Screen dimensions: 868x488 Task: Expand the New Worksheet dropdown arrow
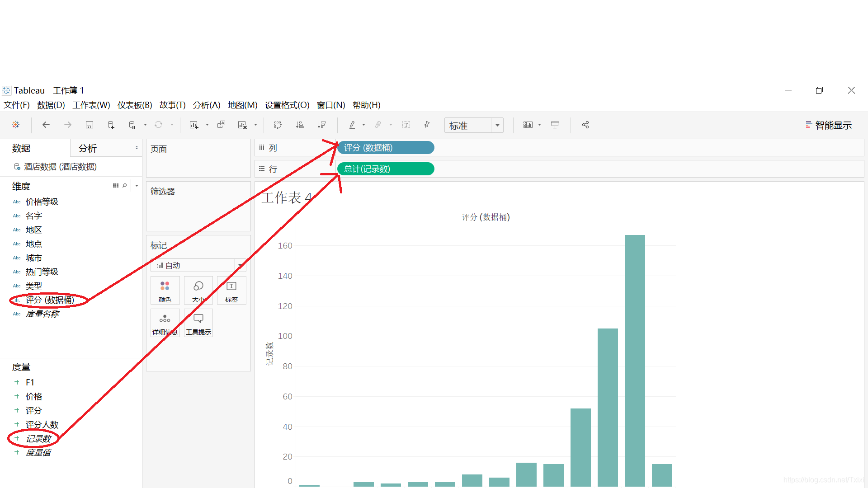[207, 125]
